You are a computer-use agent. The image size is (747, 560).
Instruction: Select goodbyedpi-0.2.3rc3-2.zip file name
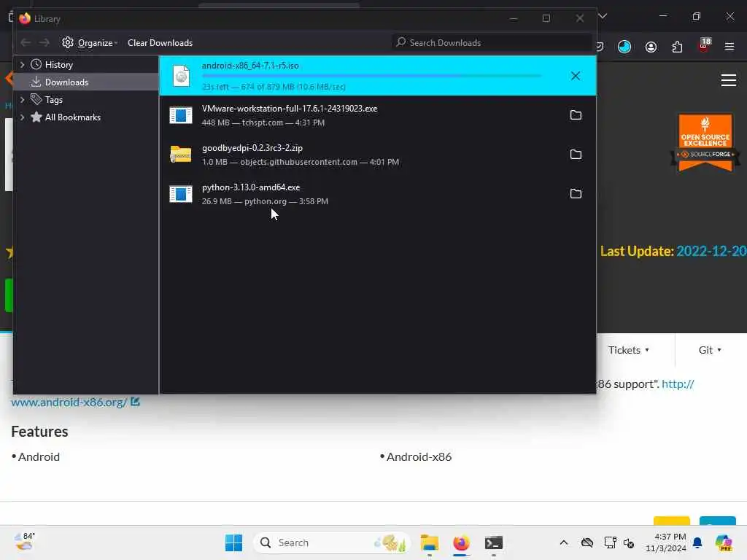pyautogui.click(x=252, y=148)
